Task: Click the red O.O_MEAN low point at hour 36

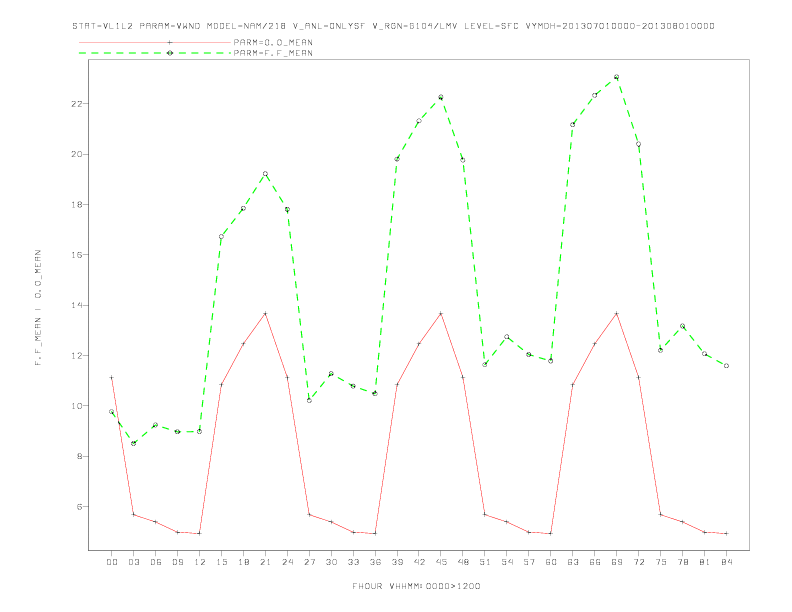Action: pos(375,533)
